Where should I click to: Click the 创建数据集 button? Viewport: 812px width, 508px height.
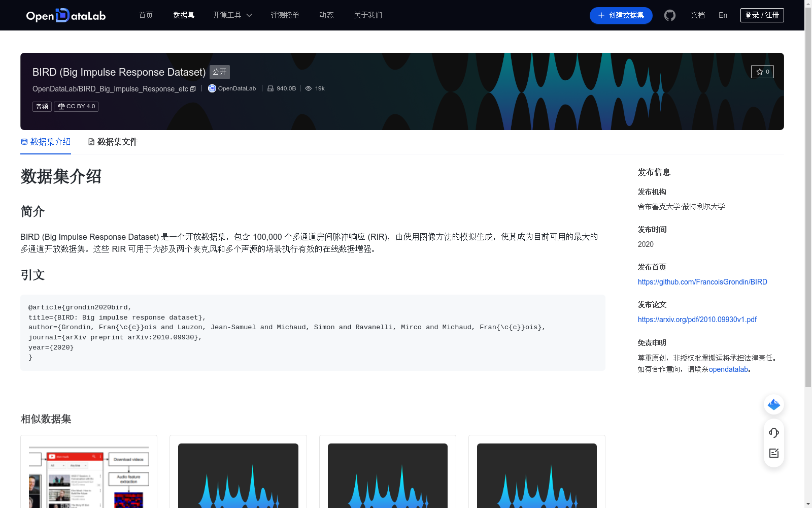click(621, 15)
